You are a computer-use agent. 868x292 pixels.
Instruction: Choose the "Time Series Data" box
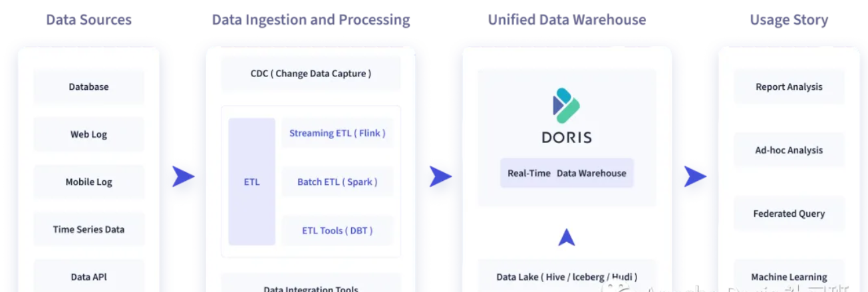coord(88,229)
